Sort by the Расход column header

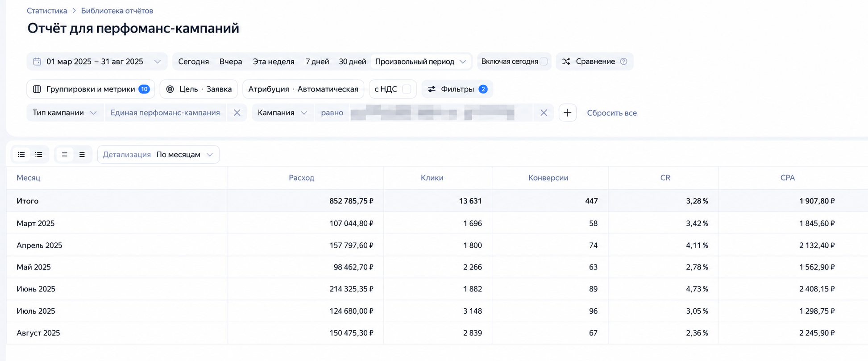point(301,178)
